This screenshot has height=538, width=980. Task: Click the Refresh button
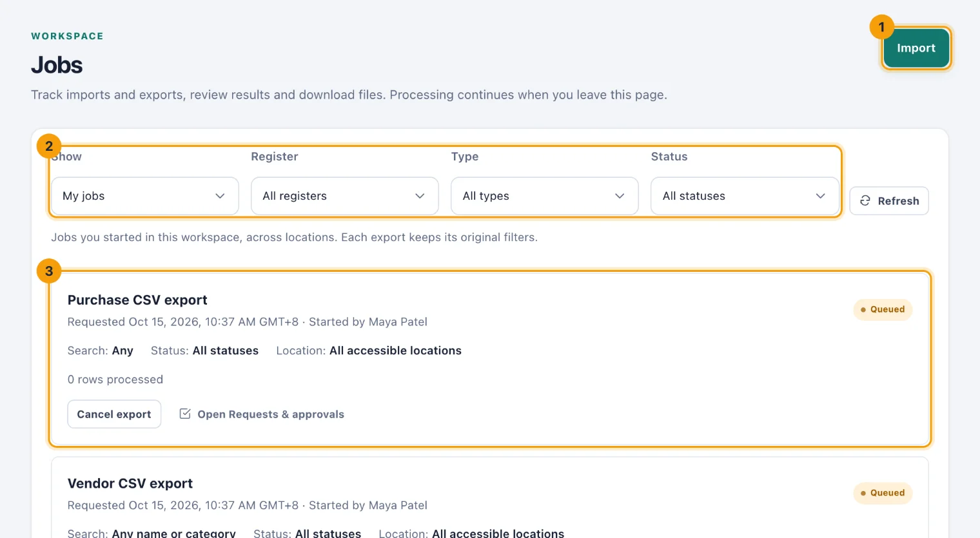tap(889, 201)
